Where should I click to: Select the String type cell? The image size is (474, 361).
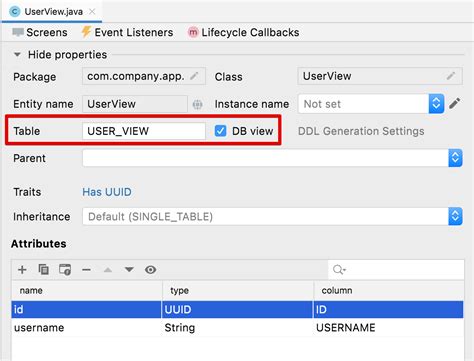(237, 328)
